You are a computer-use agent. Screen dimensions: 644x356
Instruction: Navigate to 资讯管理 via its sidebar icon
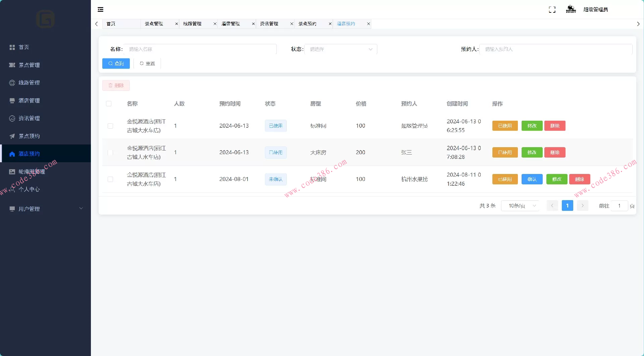29,118
